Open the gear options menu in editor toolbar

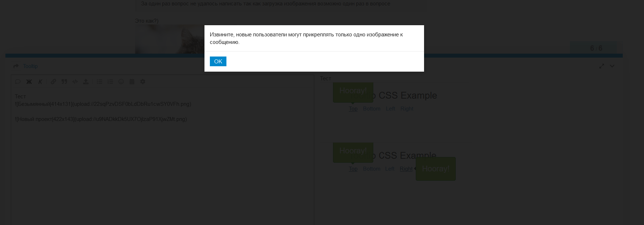[143, 82]
